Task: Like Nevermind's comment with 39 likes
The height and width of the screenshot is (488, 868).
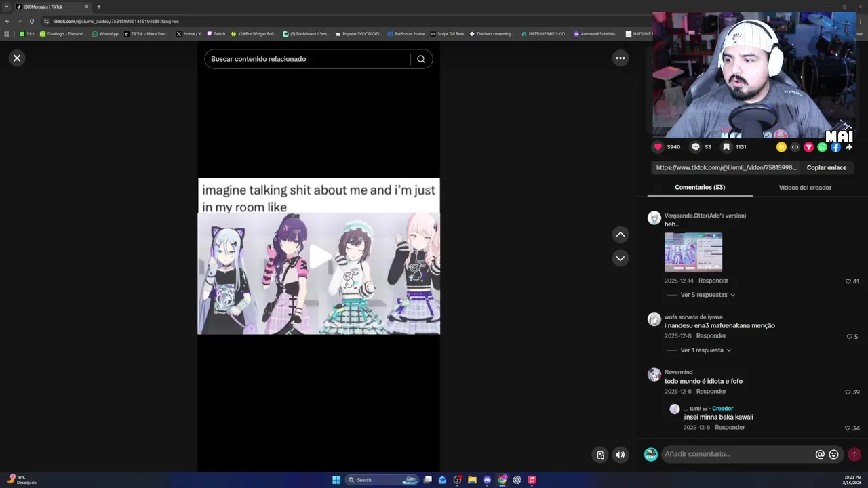Action: 848,392
